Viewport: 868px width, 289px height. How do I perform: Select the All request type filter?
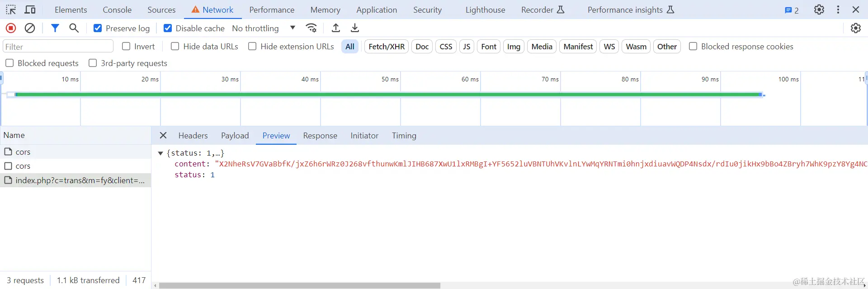coord(350,46)
